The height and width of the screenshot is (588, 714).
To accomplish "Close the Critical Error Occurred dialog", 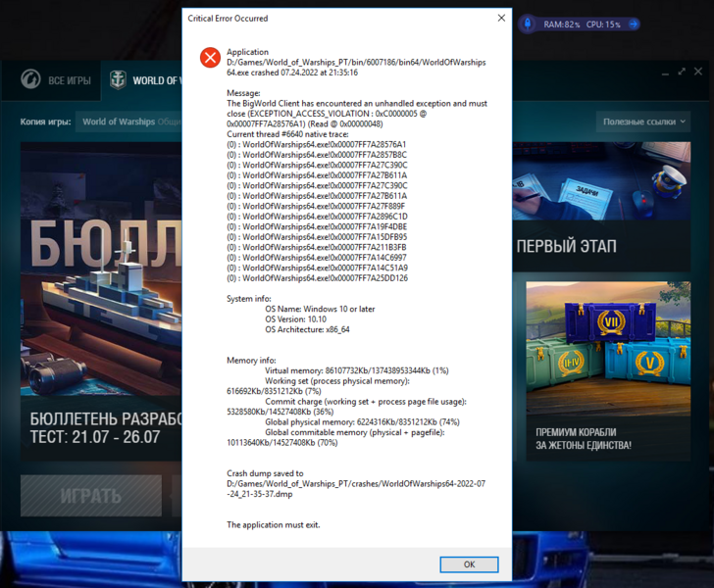I will [501, 18].
